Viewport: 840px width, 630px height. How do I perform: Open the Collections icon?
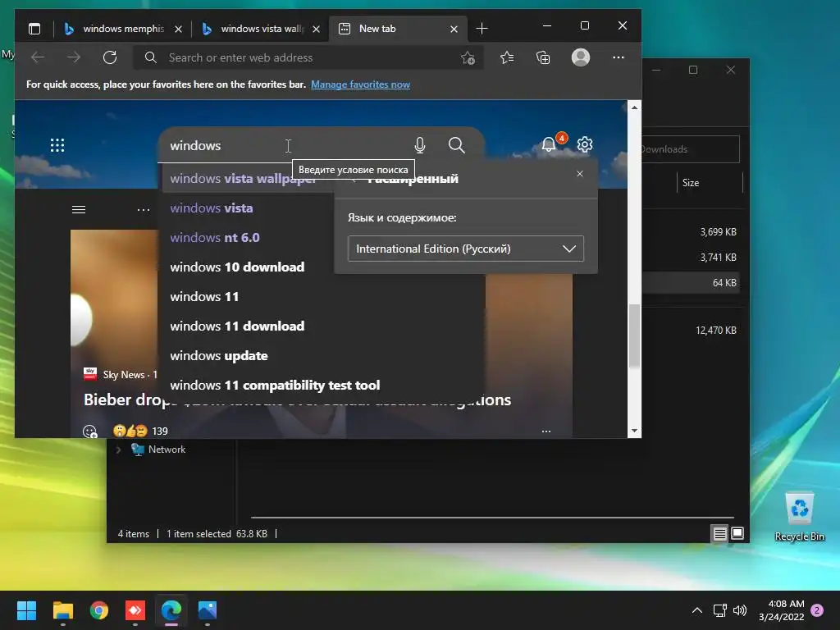[x=543, y=57]
